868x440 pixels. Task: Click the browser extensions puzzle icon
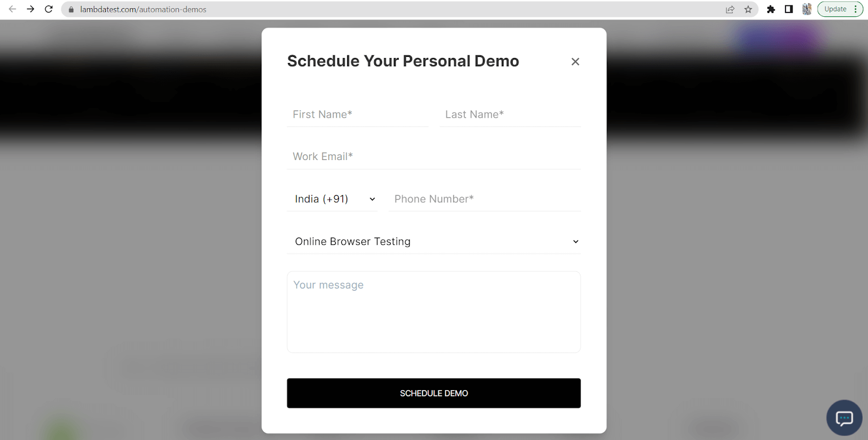coord(771,9)
